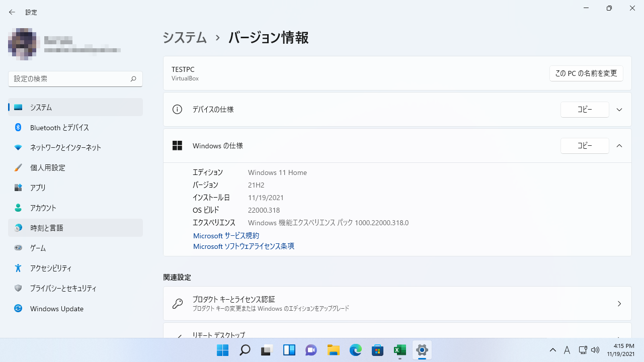Open Microsoft サービス規約 link
Viewport: 644px width, 362px height.
point(226,236)
